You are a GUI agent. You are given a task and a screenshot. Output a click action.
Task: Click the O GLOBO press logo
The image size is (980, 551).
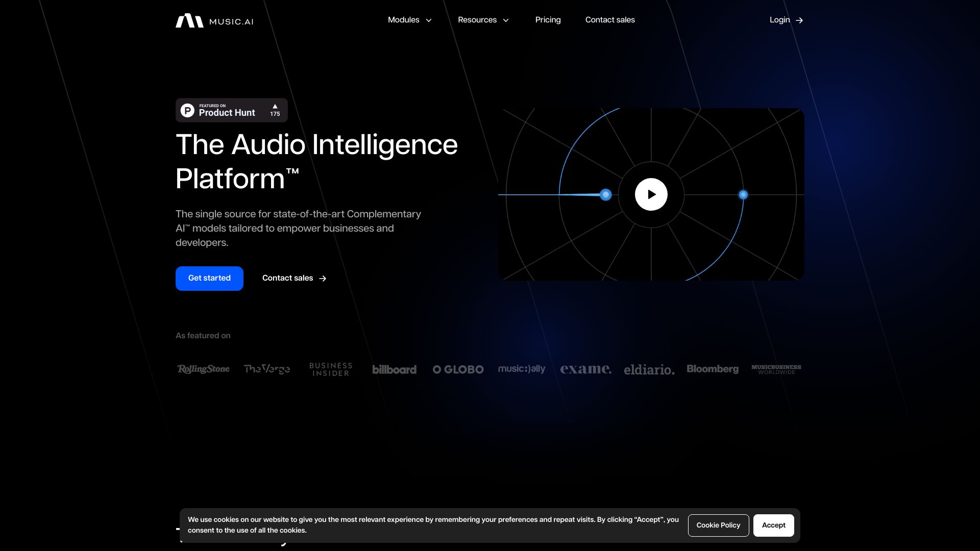[x=458, y=369]
